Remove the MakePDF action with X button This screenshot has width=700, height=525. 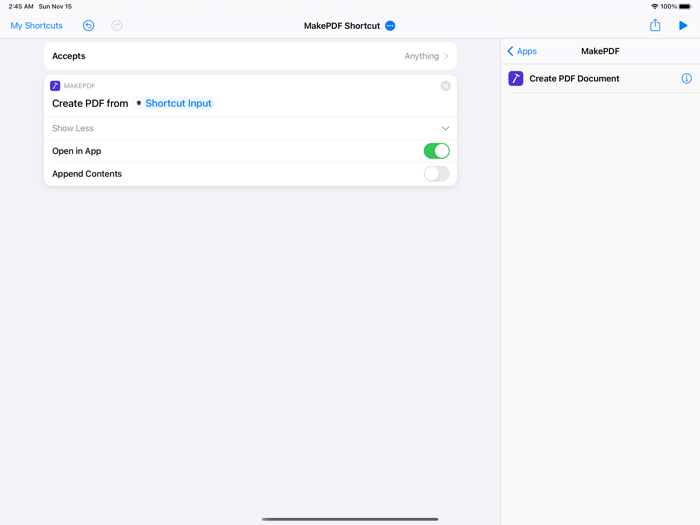(x=446, y=86)
